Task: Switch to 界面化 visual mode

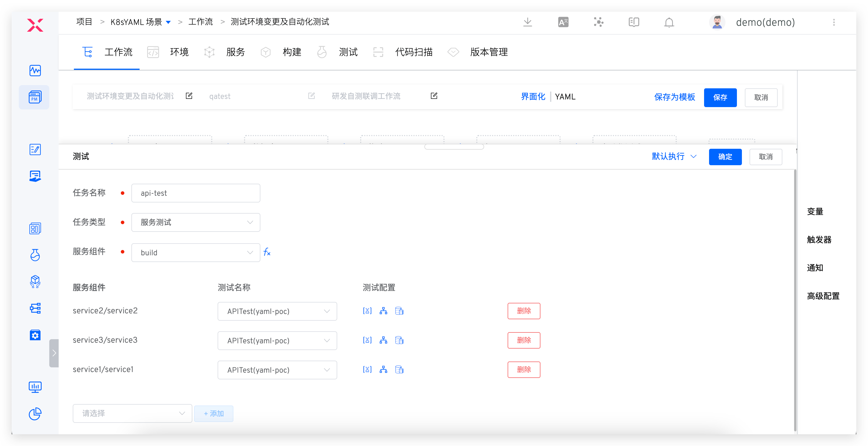Action: point(533,97)
